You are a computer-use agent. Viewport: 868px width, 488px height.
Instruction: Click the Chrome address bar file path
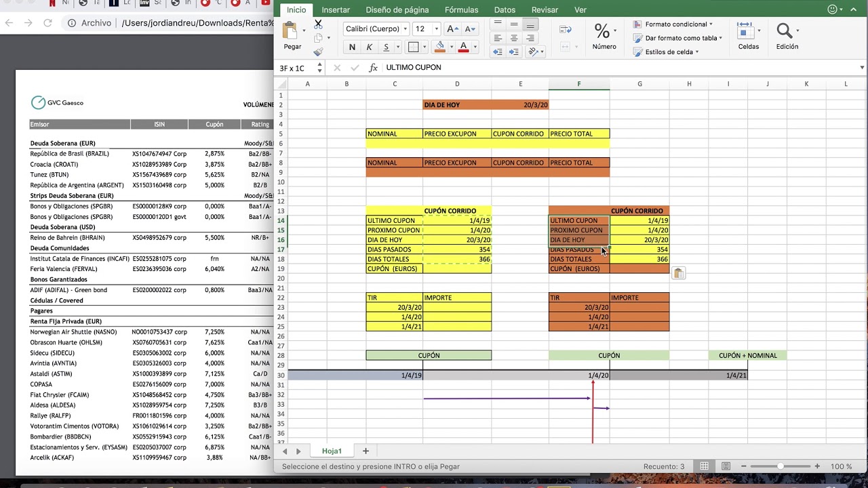click(x=197, y=23)
